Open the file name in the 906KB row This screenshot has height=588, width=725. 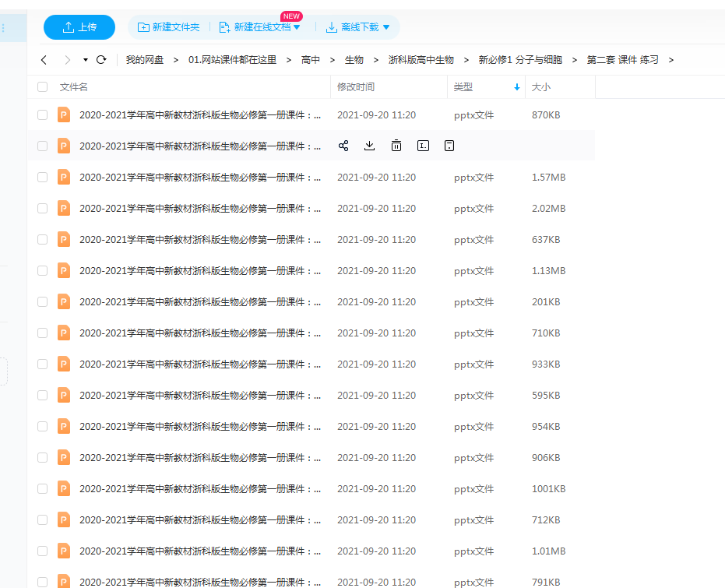[x=199, y=458]
